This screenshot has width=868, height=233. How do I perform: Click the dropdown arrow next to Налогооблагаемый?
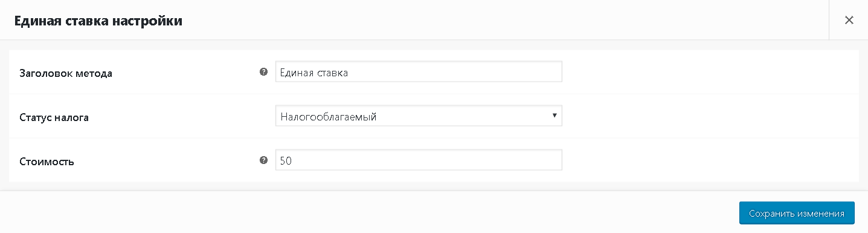555,116
